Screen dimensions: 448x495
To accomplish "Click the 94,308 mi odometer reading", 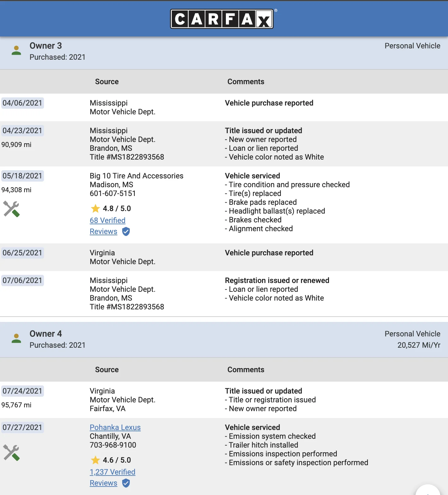I will click(x=16, y=190).
